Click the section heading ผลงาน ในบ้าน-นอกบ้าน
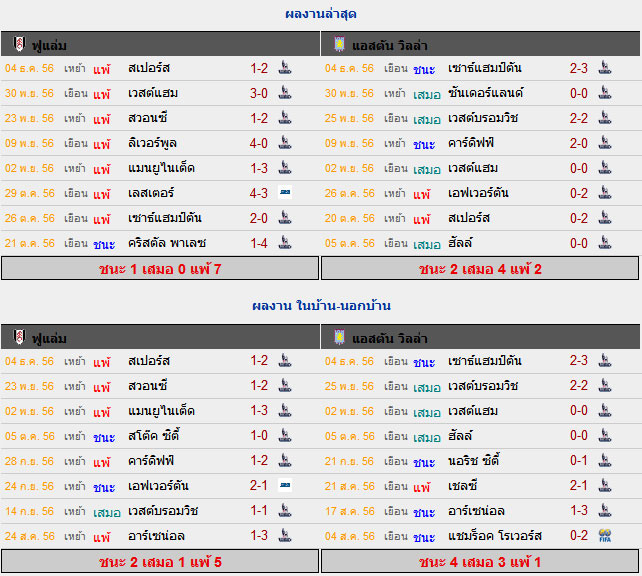The height and width of the screenshot is (576, 642). click(x=321, y=306)
